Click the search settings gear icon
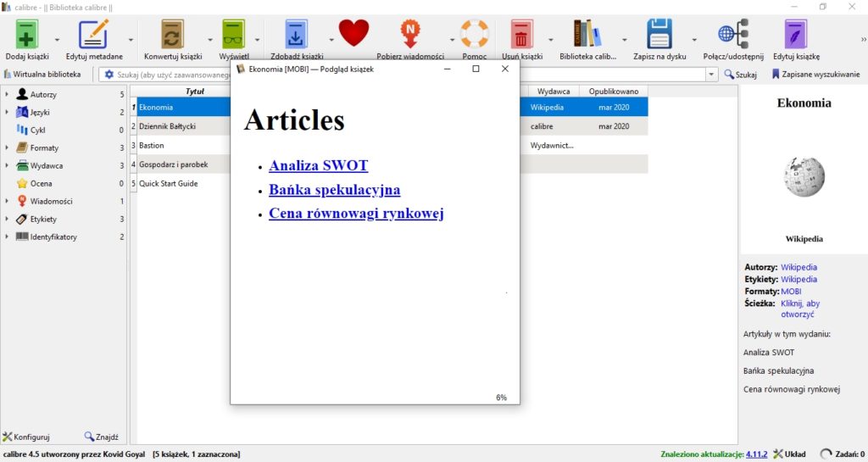868x462 pixels. pos(109,74)
